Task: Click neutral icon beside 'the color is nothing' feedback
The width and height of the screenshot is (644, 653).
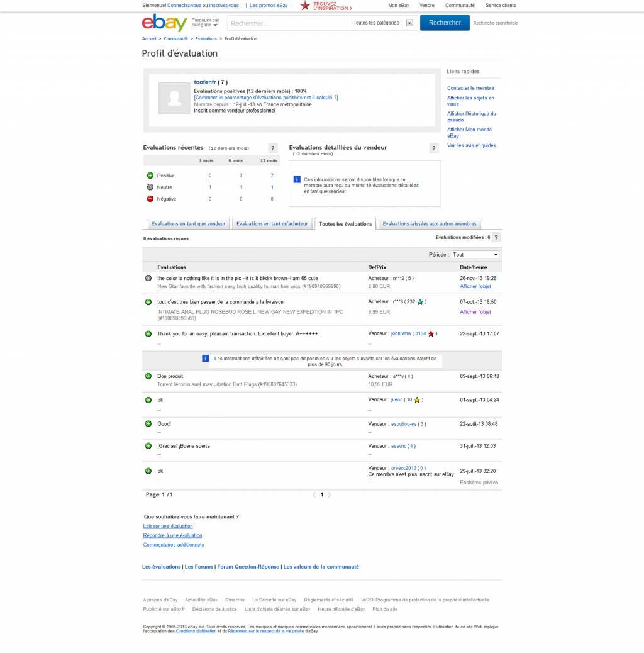Action: (148, 278)
